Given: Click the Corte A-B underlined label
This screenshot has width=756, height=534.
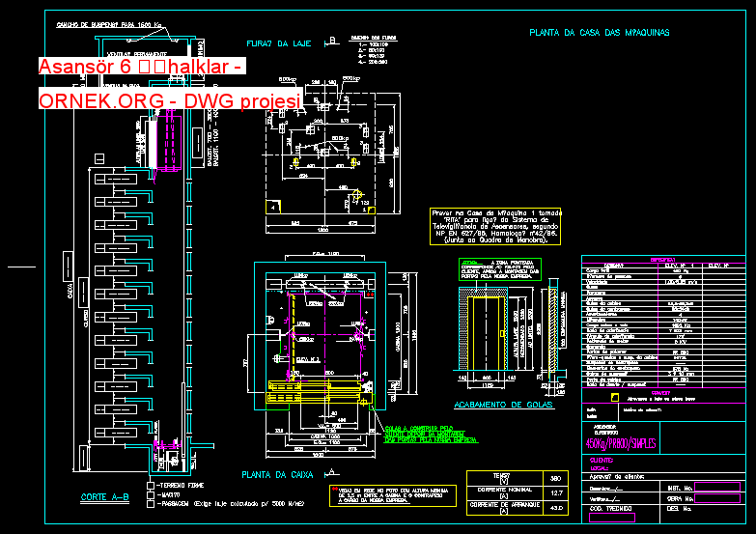Looking at the screenshot, I should 105,498.
